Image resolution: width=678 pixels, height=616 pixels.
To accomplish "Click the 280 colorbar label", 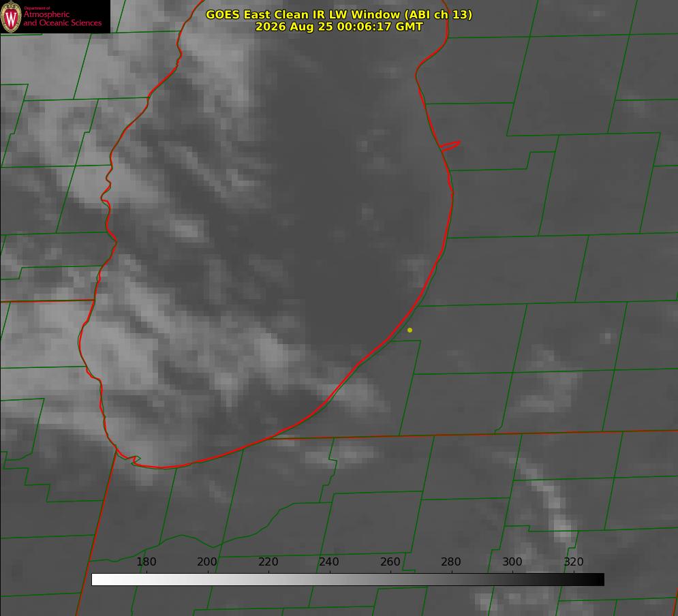I will pos(451,561).
